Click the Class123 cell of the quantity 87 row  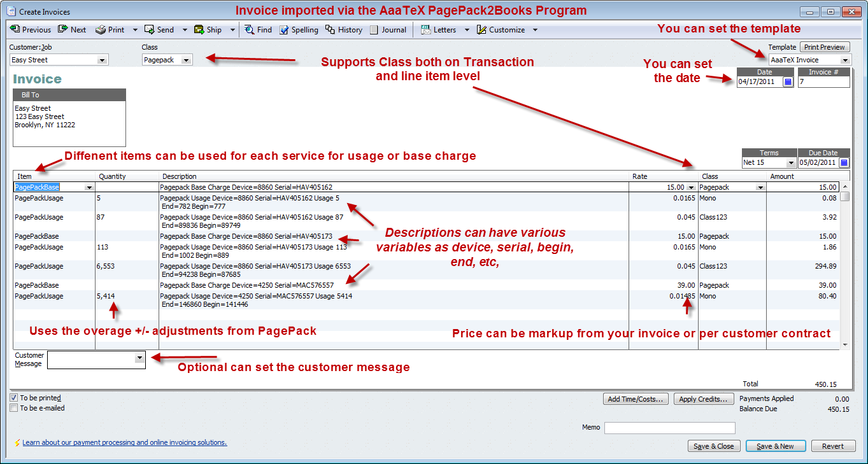point(732,221)
